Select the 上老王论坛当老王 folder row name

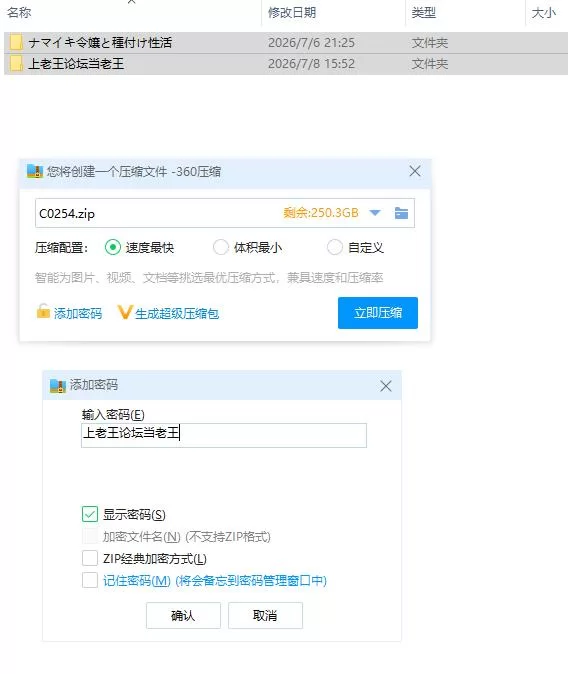tap(76, 64)
